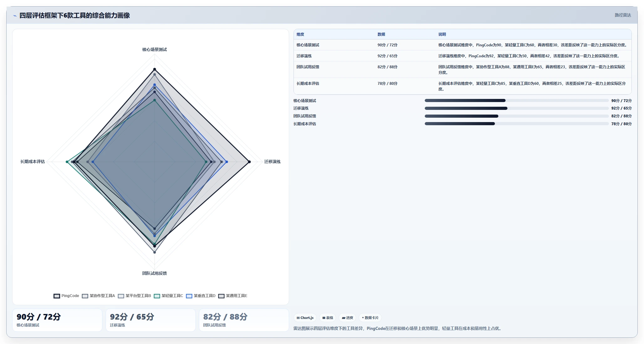Click the 核心场景测试 radar axis label
The height and width of the screenshot is (344, 644).
[154, 49]
